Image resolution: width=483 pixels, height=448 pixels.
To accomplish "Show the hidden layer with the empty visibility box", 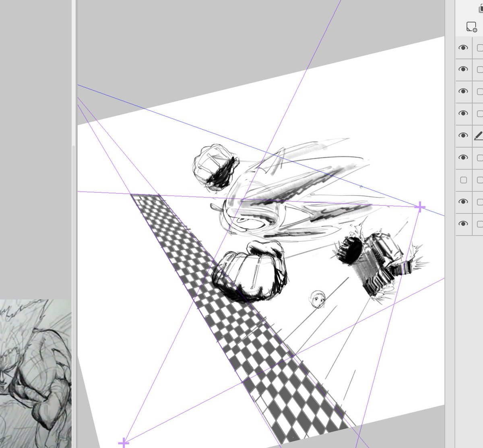I will pos(463,180).
